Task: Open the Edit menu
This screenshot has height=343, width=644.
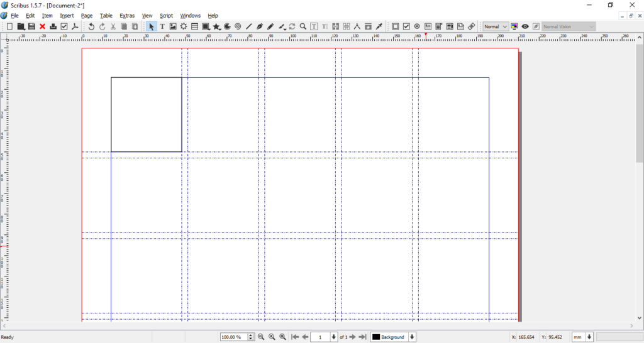Action: pyautogui.click(x=30, y=16)
